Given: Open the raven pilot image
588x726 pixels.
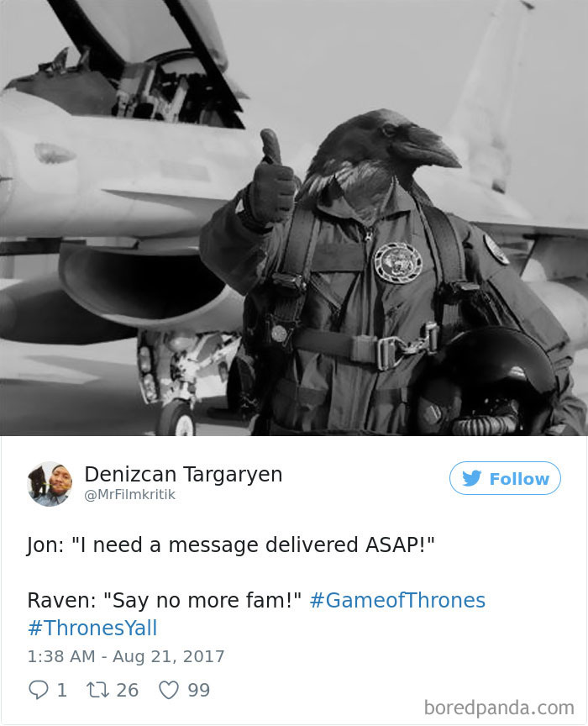Looking at the screenshot, I should point(294,218).
